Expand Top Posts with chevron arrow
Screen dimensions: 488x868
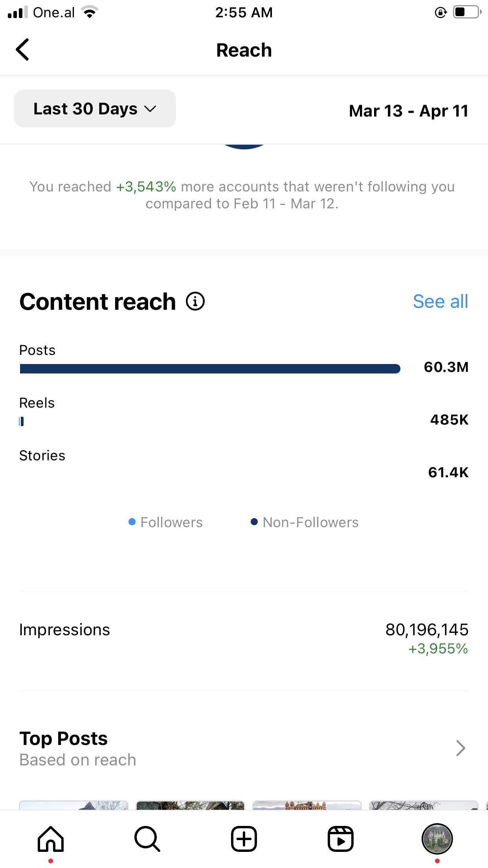460,748
